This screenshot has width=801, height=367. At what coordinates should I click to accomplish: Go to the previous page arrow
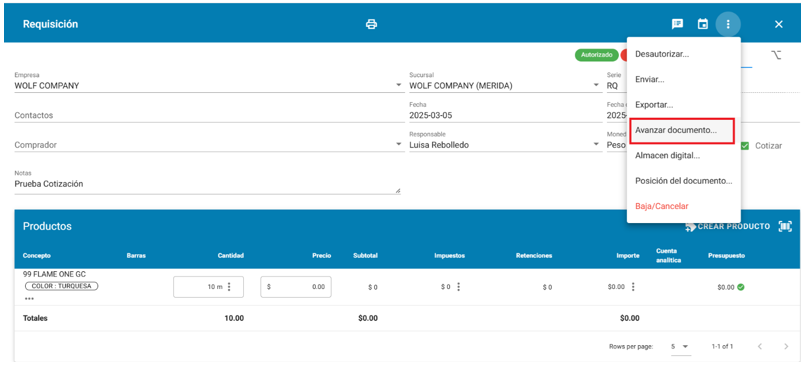pyautogui.click(x=760, y=347)
